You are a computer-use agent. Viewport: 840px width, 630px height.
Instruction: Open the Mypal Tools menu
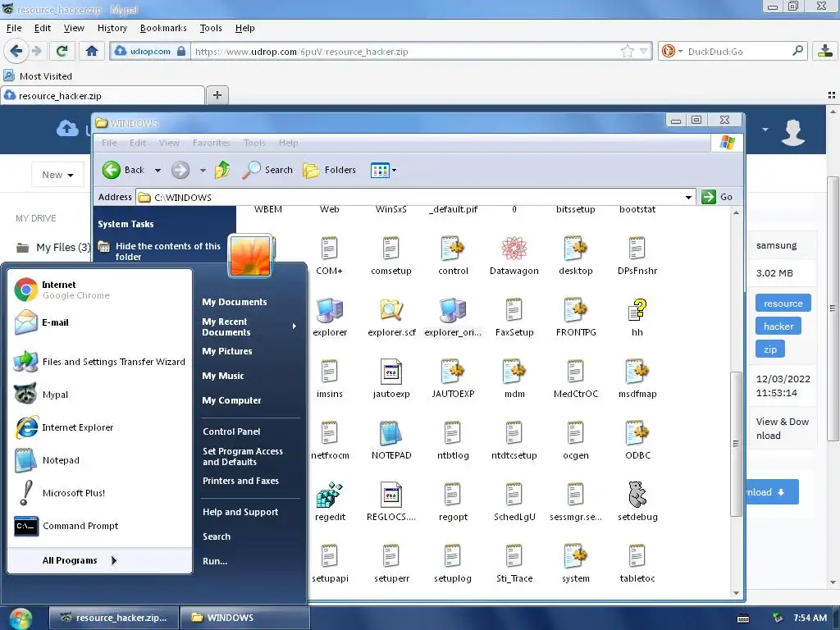[x=211, y=28]
